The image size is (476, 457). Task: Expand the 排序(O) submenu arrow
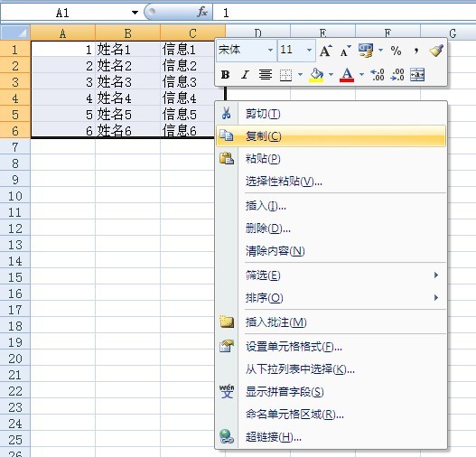coord(436,297)
